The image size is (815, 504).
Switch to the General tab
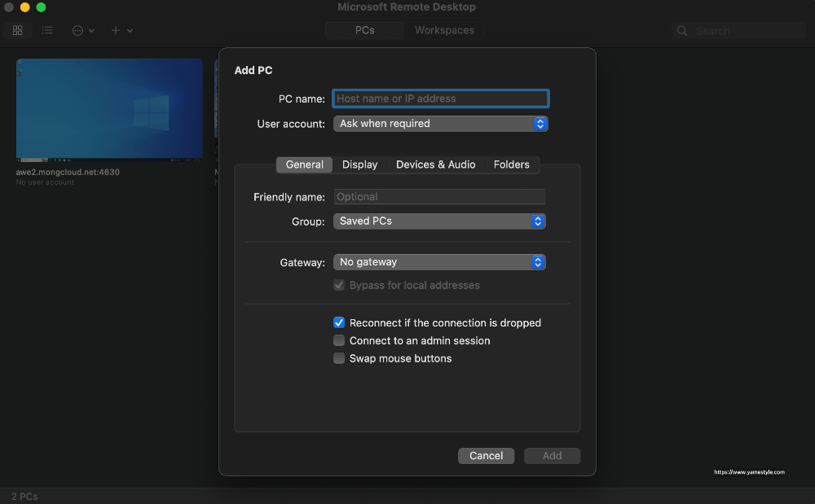pyautogui.click(x=305, y=164)
